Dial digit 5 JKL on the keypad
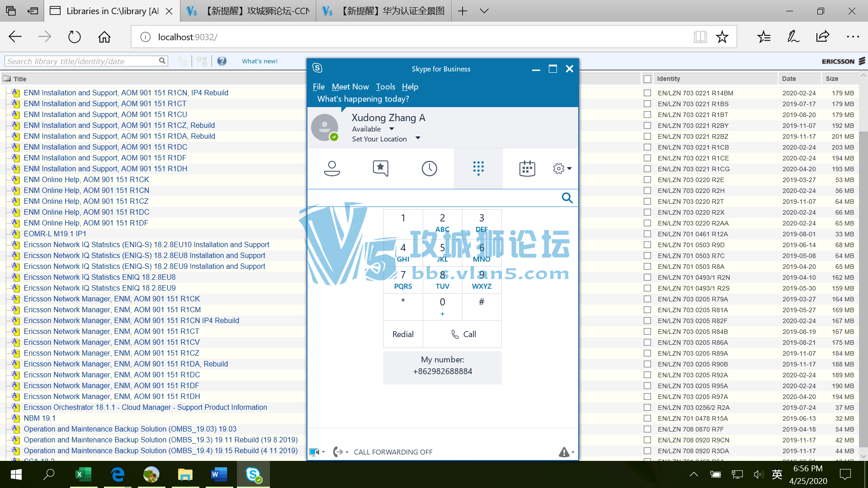 [x=442, y=253]
